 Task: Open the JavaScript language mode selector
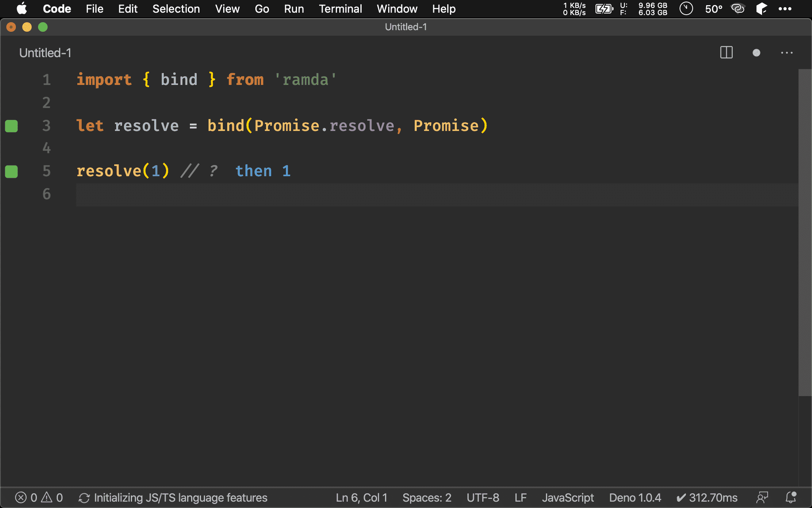pos(568,497)
